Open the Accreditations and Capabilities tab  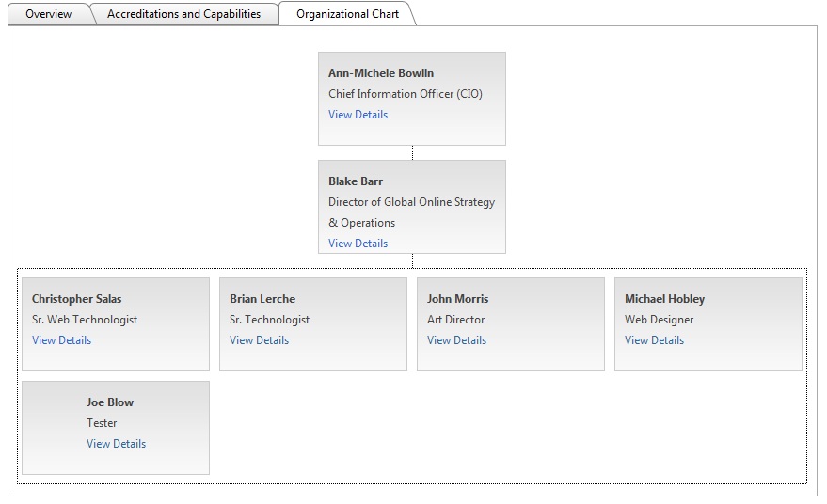coord(183,14)
